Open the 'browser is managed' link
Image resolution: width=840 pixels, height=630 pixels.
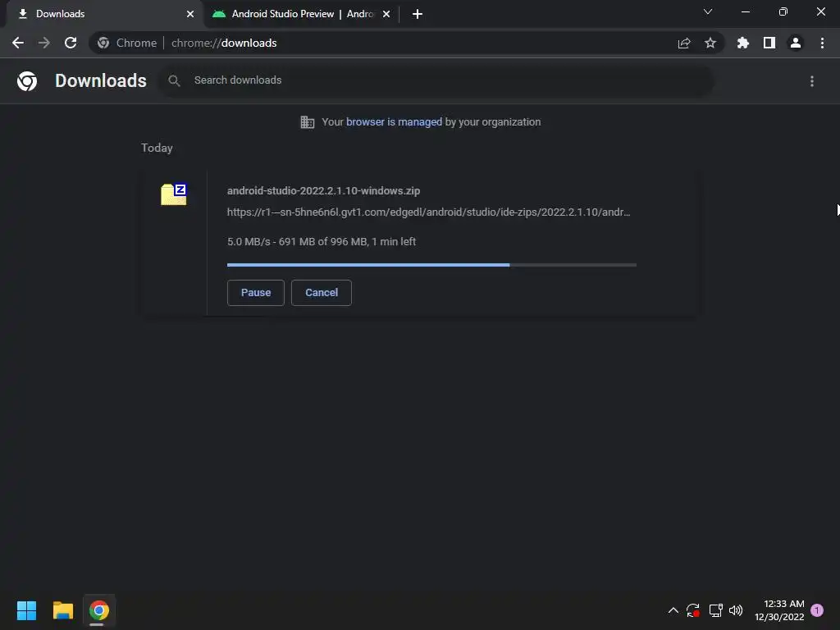tap(395, 122)
